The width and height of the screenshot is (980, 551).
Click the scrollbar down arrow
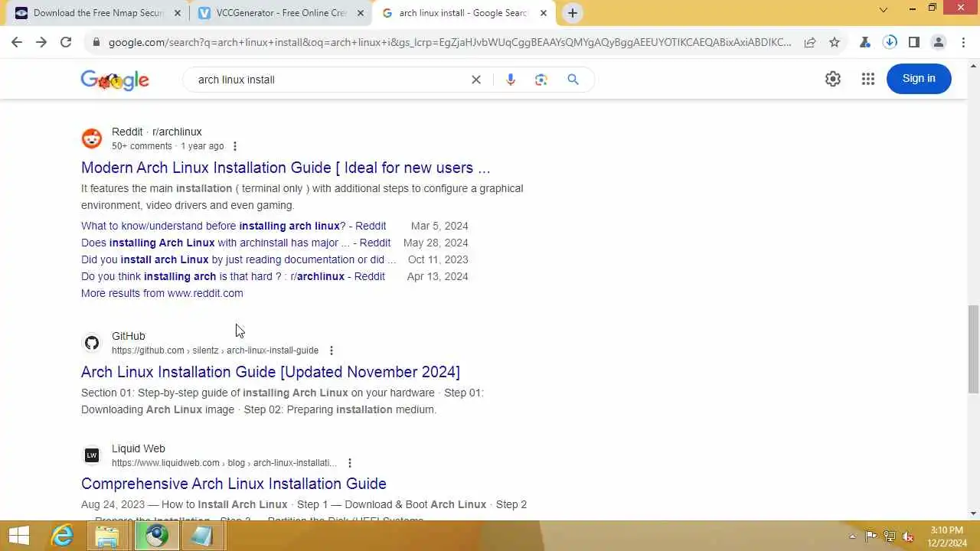pyautogui.click(x=973, y=514)
